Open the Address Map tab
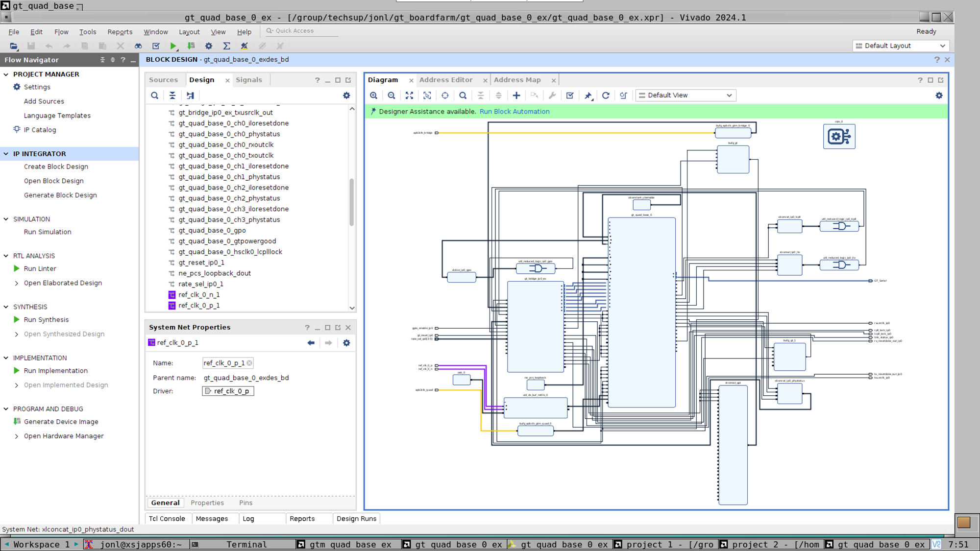The width and height of the screenshot is (980, 551). pyautogui.click(x=517, y=80)
